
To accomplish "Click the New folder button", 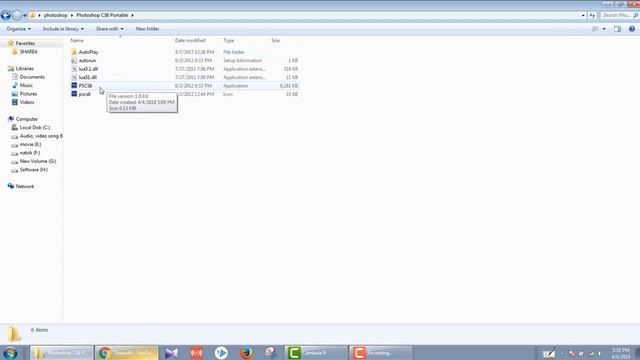I will [x=147, y=29].
